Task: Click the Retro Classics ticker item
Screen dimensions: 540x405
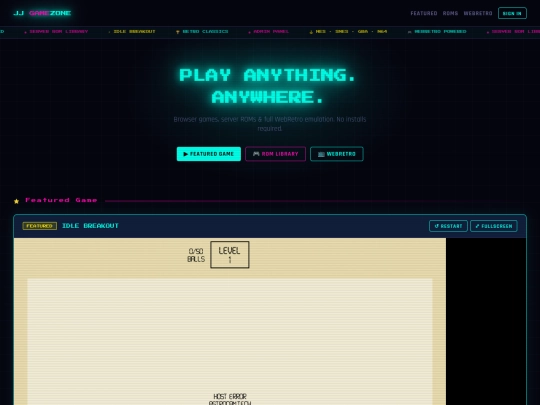Action: [205, 32]
